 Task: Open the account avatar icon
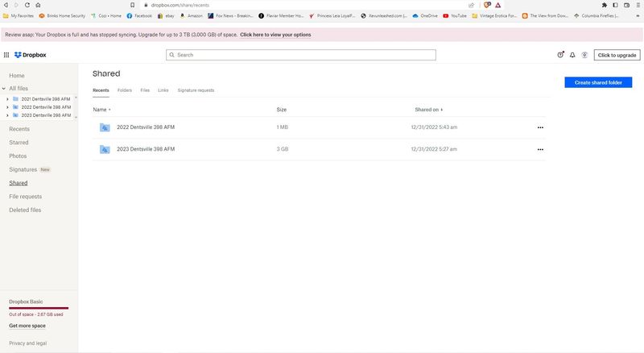584,55
